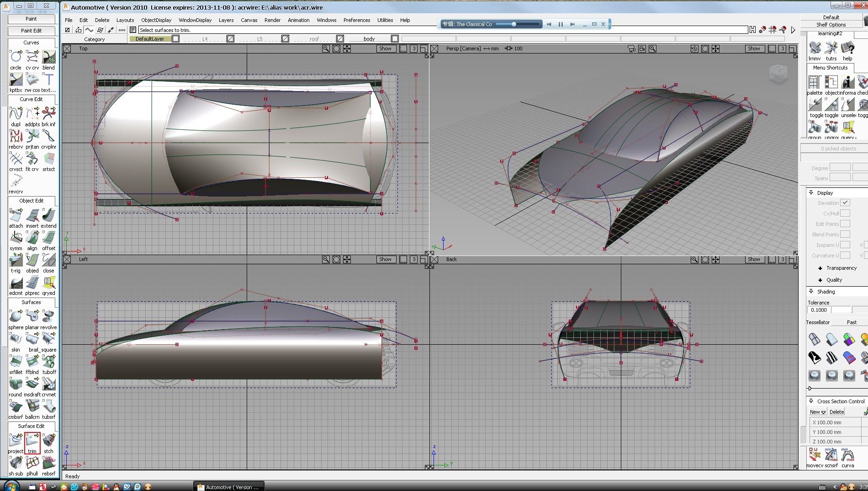
Task: Open the New dropdown in Cross Section Control
Action: [x=817, y=411]
